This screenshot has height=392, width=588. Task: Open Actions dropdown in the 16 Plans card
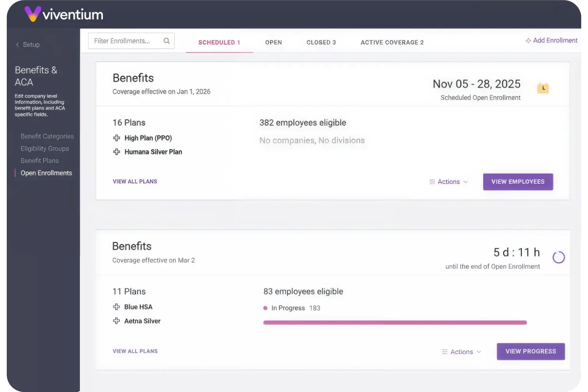(449, 182)
